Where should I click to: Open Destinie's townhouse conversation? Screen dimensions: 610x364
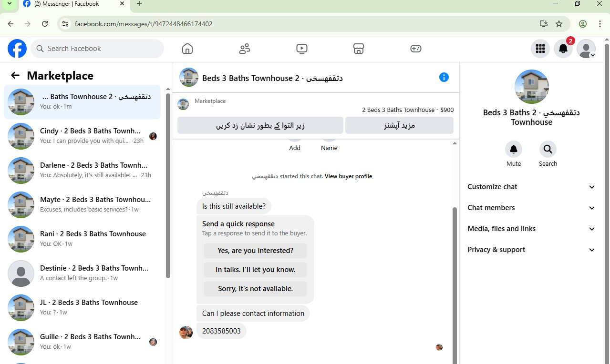tap(83, 273)
